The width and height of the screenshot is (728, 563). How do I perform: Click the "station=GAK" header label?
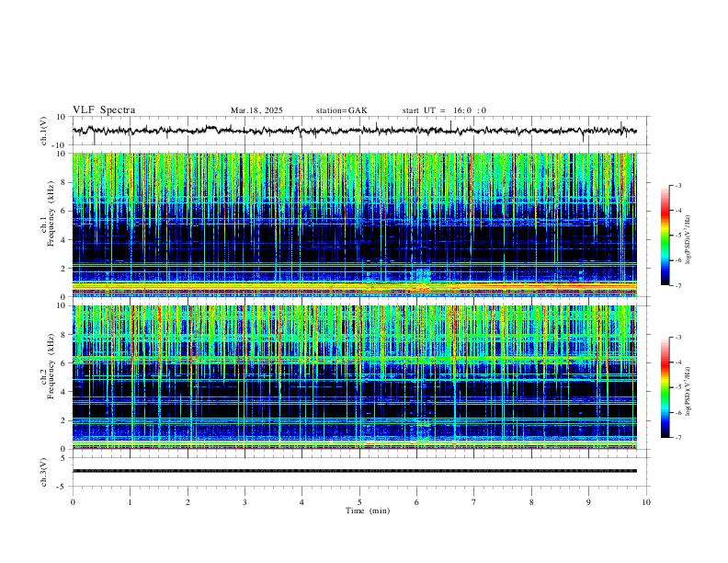[x=342, y=110]
